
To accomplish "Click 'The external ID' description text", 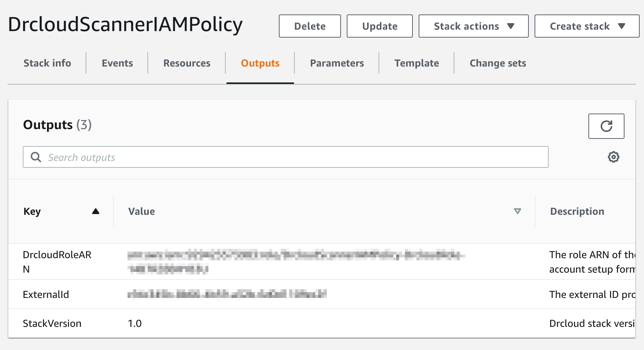I will 592,294.
